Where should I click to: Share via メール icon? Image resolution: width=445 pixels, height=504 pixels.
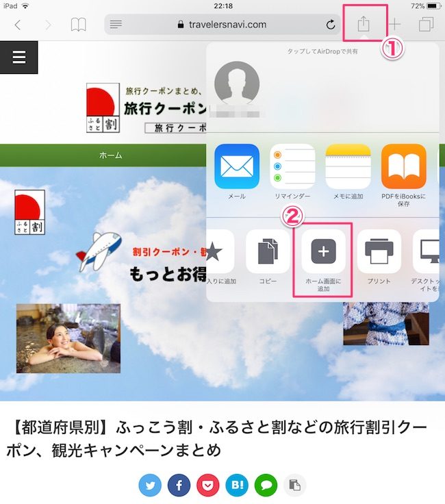(x=237, y=166)
